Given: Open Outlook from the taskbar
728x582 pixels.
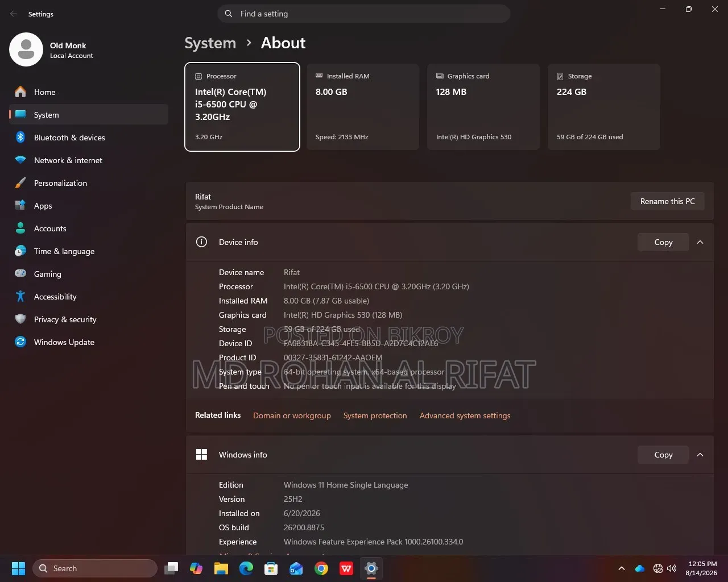Looking at the screenshot, I should tap(296, 568).
